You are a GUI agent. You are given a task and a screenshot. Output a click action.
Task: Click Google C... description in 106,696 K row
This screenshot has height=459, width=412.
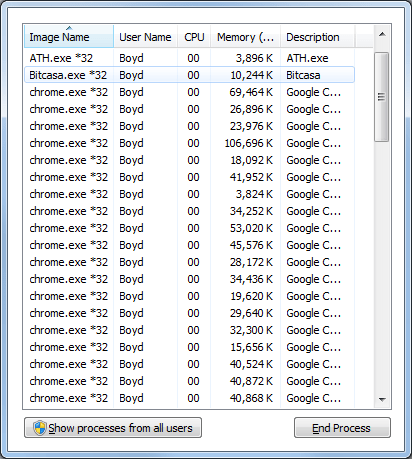pyautogui.click(x=314, y=143)
